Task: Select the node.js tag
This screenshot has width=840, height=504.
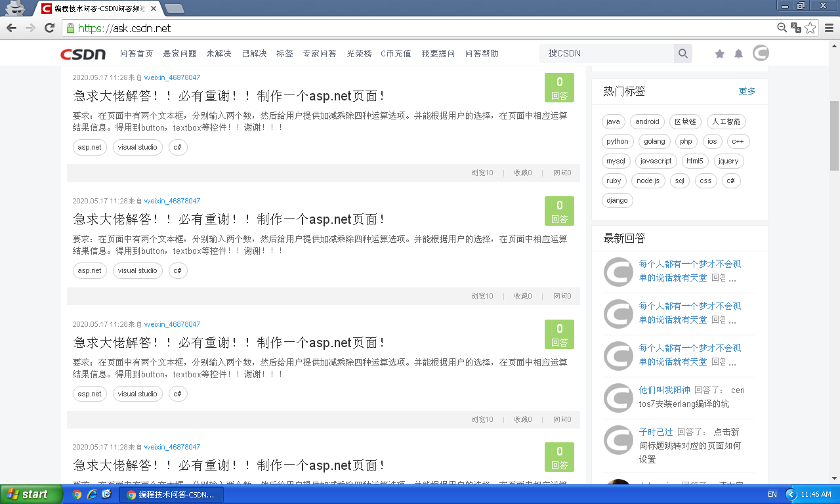Action: coord(648,180)
